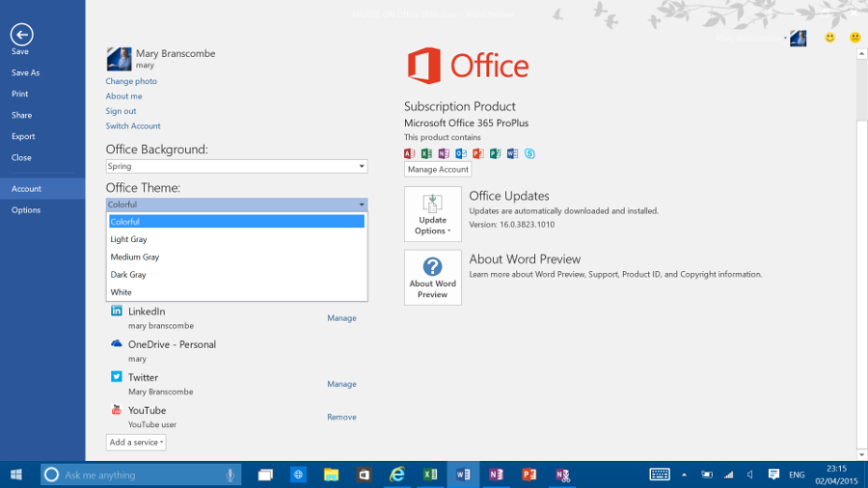Open the Action Center notifications icon
Viewport: 868px width, 488px height.
(773, 474)
